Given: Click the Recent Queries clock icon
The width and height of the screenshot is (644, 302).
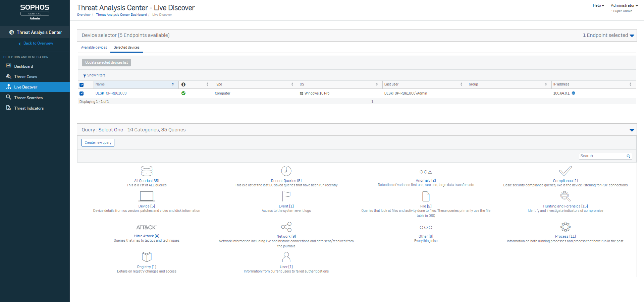Looking at the screenshot, I should click(286, 171).
